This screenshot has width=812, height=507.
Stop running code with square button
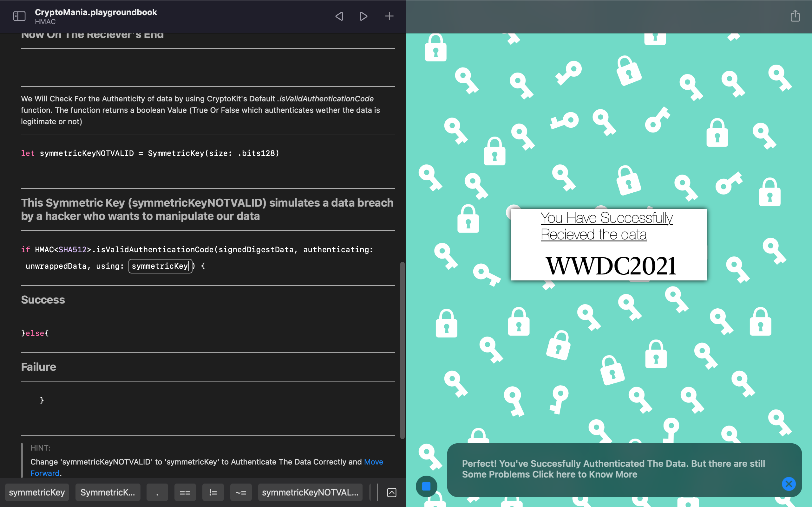(426, 486)
